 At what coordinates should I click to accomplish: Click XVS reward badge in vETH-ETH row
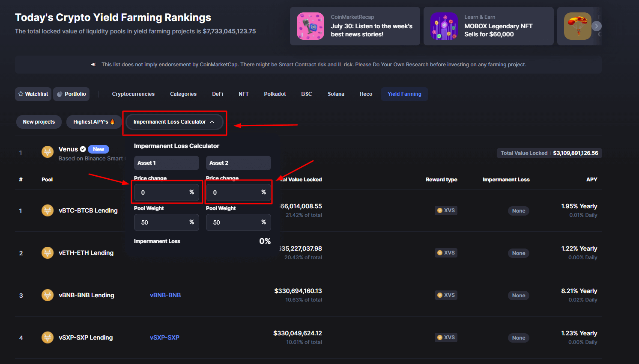click(446, 253)
